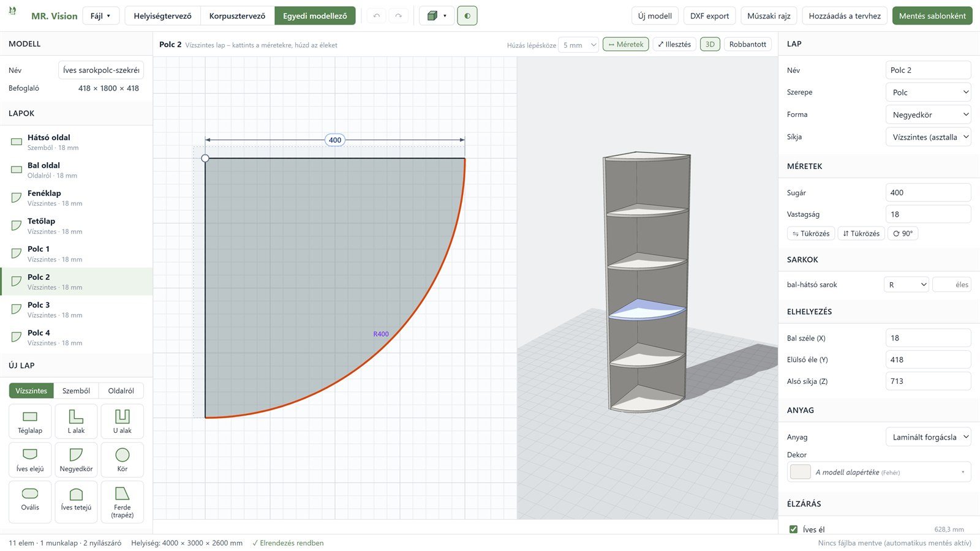Toggle the Robbantott exploded view
The height and width of the screenshot is (551, 980).
[x=747, y=44]
